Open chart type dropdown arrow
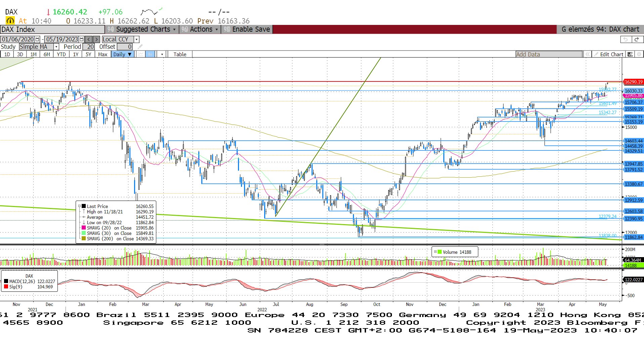644x349 pixels. tap(162, 54)
